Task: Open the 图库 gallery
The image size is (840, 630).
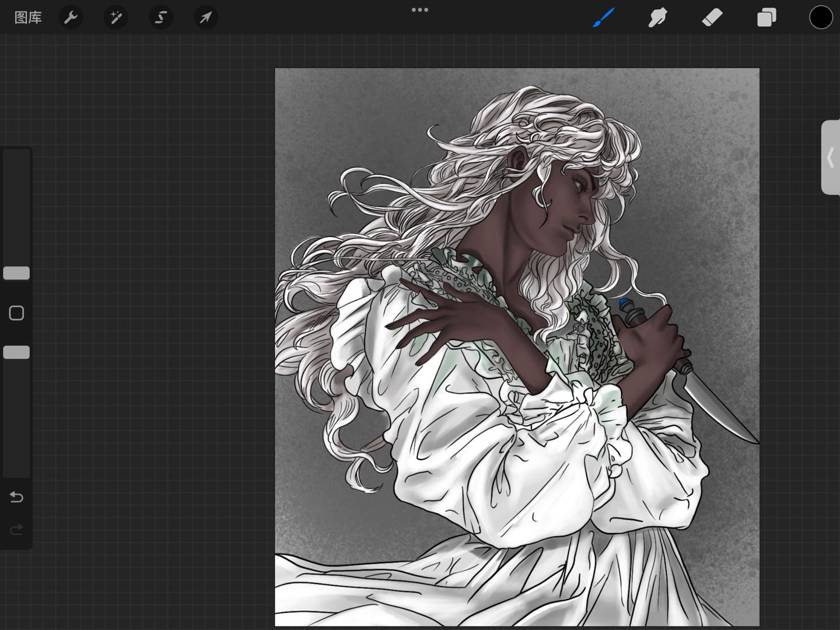Action: tap(28, 17)
